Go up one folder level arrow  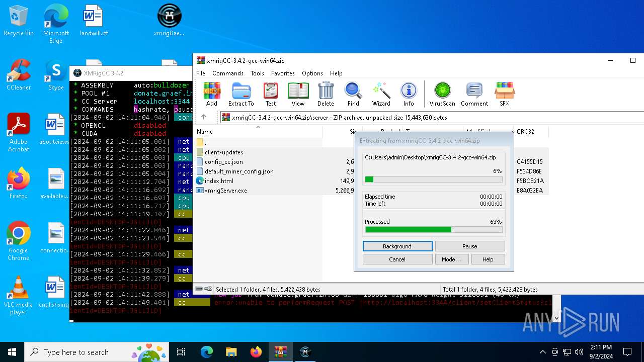(204, 117)
